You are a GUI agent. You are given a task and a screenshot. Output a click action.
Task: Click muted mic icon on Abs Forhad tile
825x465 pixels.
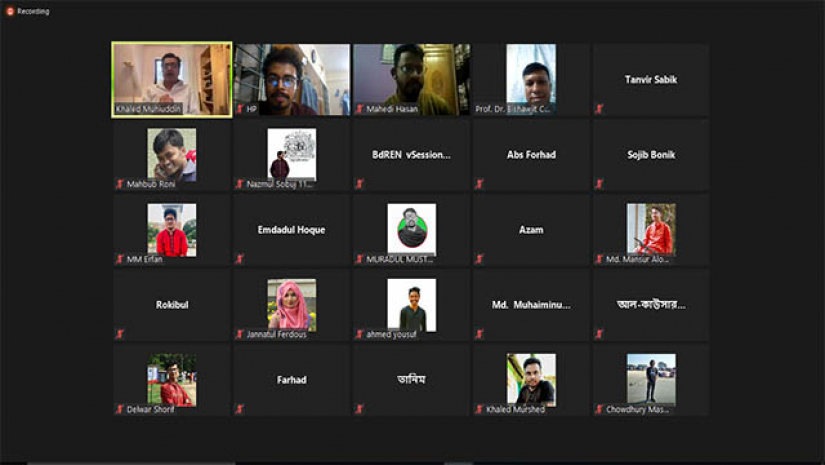479,184
